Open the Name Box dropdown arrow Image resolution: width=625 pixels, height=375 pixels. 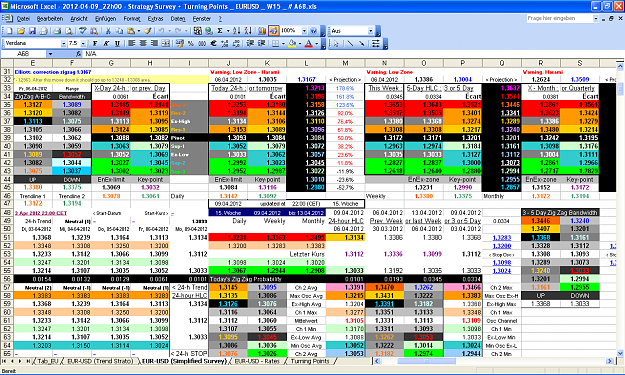pyautogui.click(x=50, y=54)
